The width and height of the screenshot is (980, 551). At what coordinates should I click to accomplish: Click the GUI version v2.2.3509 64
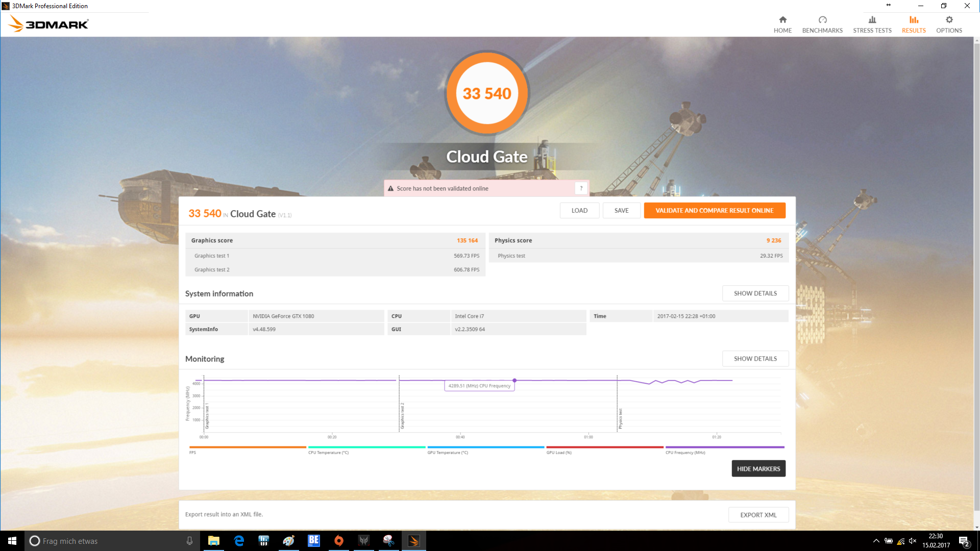click(470, 329)
